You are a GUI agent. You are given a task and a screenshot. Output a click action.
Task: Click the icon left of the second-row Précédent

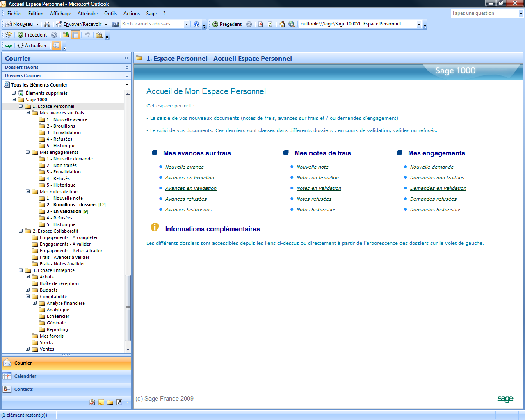click(9, 35)
